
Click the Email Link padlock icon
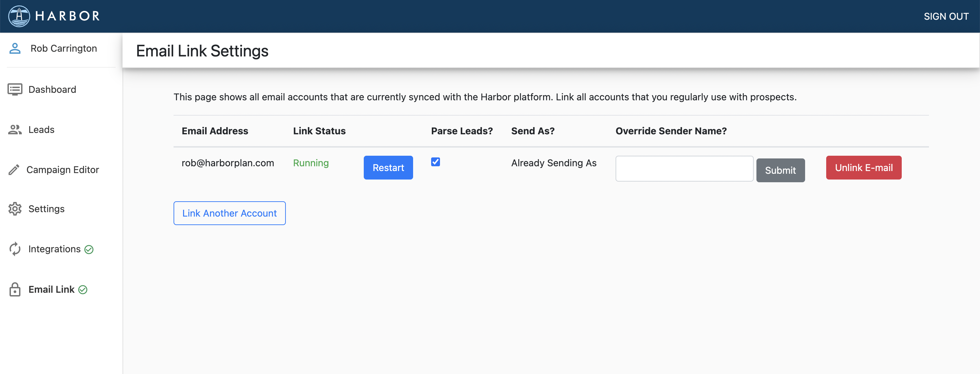(15, 290)
